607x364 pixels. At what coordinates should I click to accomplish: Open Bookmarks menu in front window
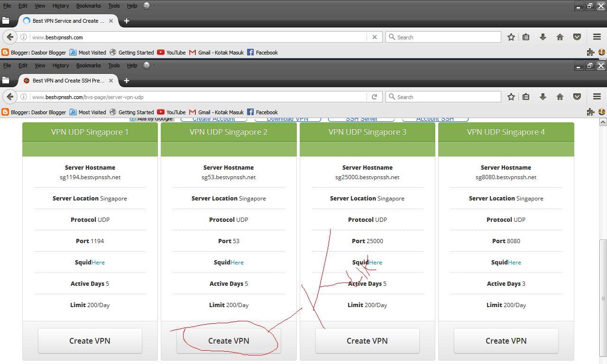pos(88,65)
